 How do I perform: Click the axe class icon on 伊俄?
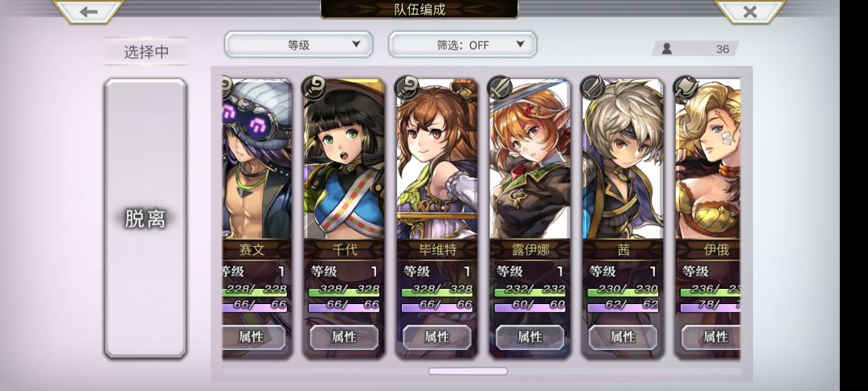click(686, 88)
